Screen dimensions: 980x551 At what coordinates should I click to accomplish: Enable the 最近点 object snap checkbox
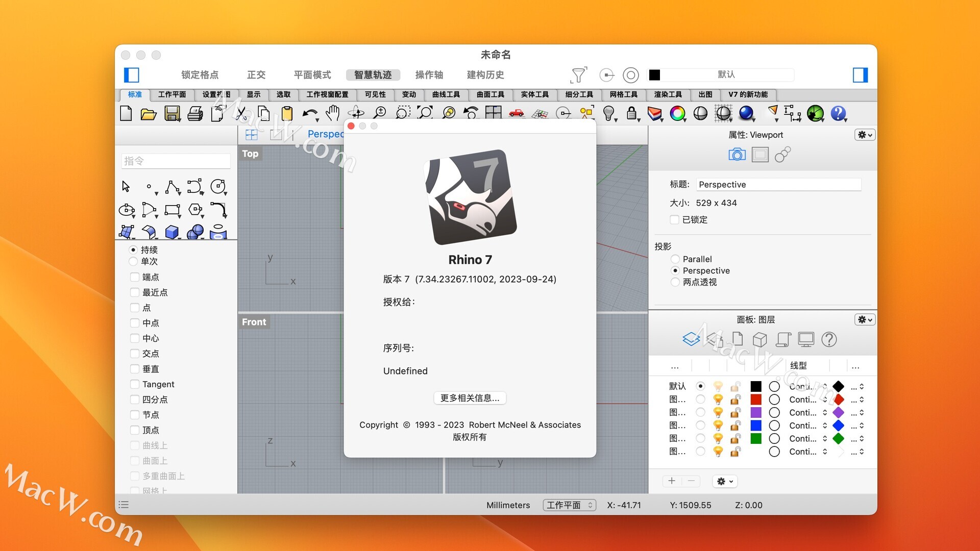(135, 292)
